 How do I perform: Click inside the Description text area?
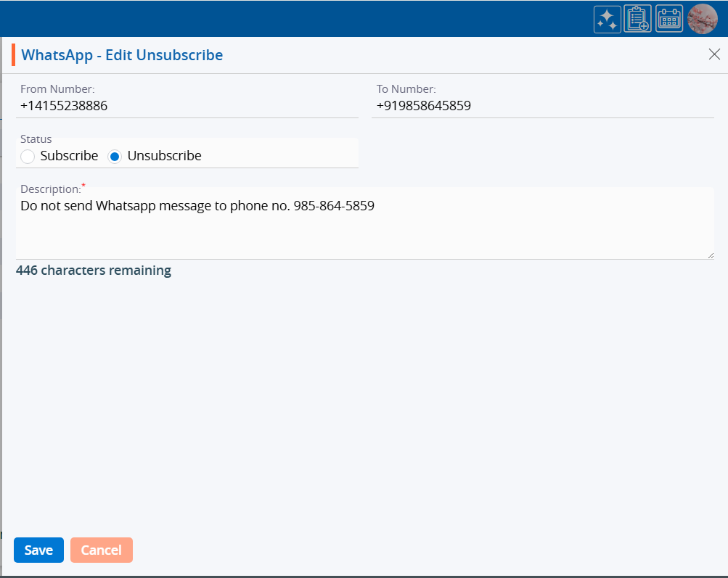click(x=363, y=228)
